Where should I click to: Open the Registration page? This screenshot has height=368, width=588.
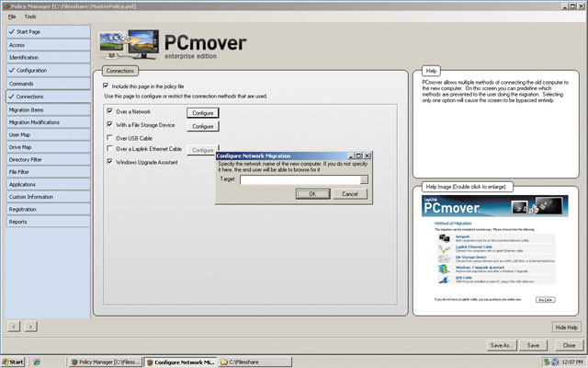48,209
